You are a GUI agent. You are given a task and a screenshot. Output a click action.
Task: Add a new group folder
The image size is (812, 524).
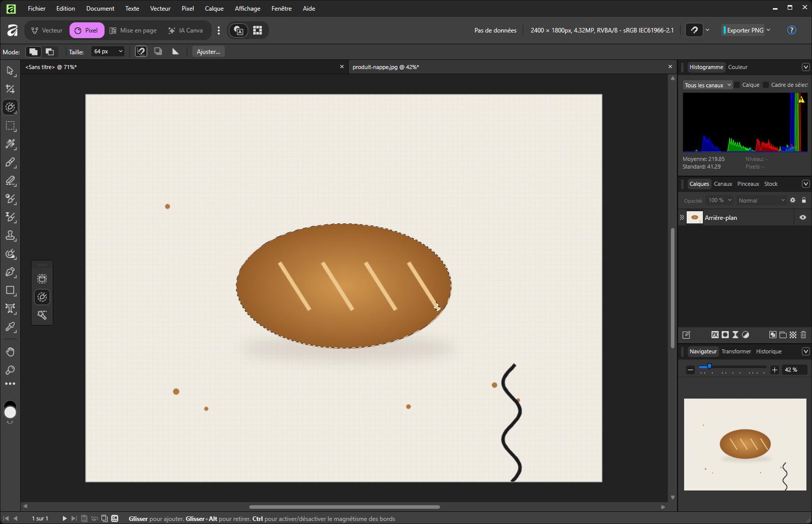point(783,335)
